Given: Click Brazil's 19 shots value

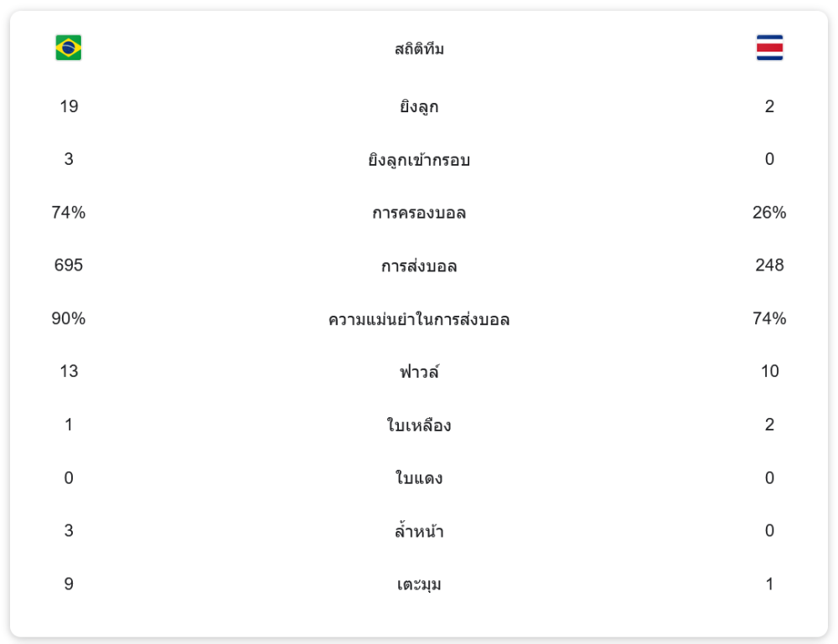Looking at the screenshot, I should coord(69,106).
